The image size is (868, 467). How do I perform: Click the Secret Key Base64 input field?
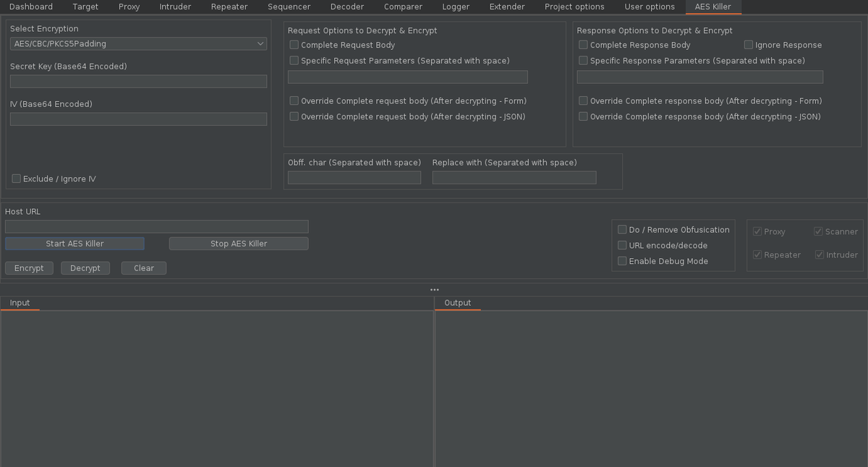point(139,82)
